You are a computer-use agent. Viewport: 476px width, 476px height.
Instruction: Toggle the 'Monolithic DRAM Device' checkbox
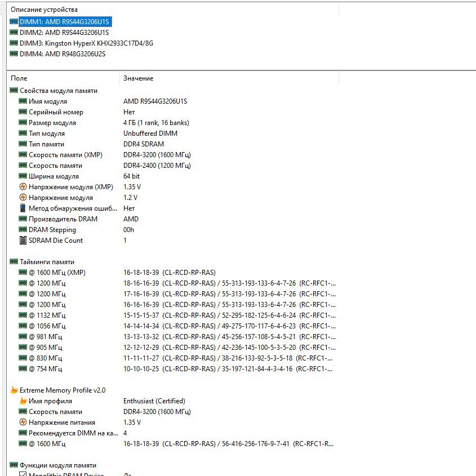(x=23, y=474)
